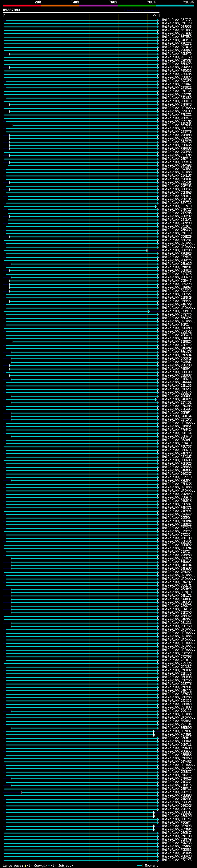Click the label UniRef100_C7YRZ3
197x868 pixels.
[x=177, y=257]
